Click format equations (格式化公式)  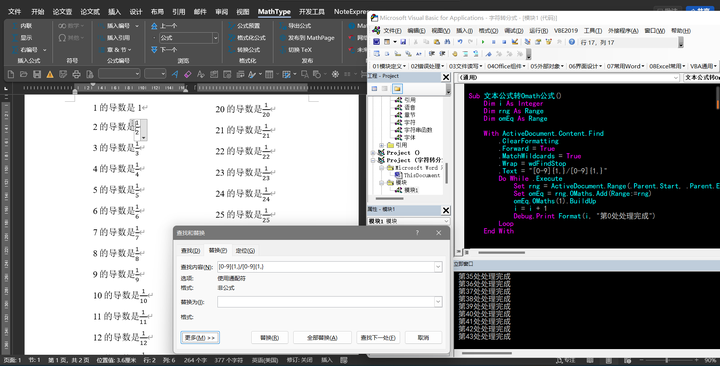pos(247,38)
